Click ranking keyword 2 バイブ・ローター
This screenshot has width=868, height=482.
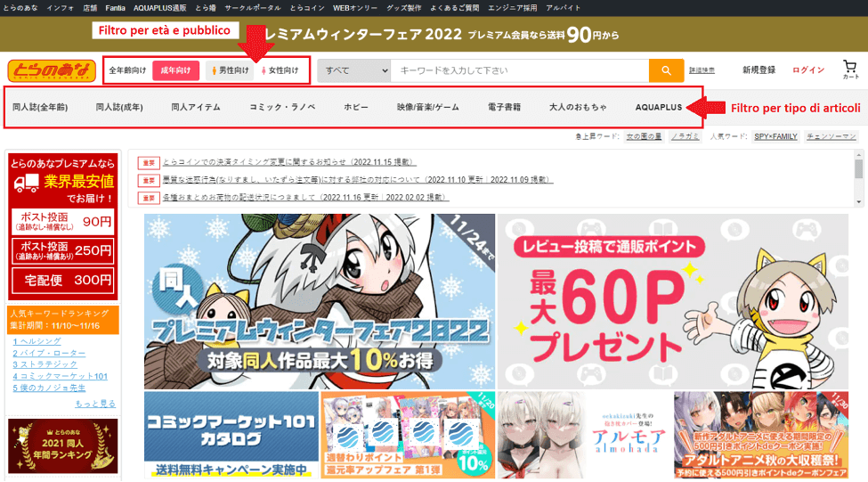49,353
